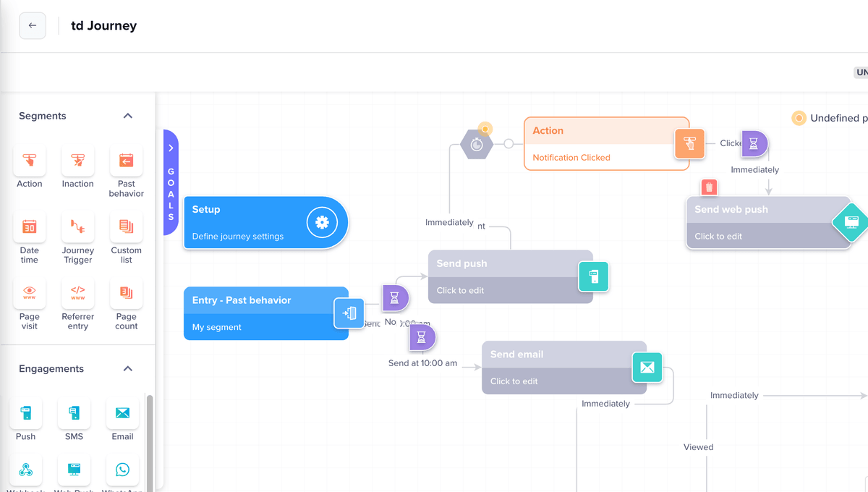Click the Segments section heading

pyautogui.click(x=43, y=116)
